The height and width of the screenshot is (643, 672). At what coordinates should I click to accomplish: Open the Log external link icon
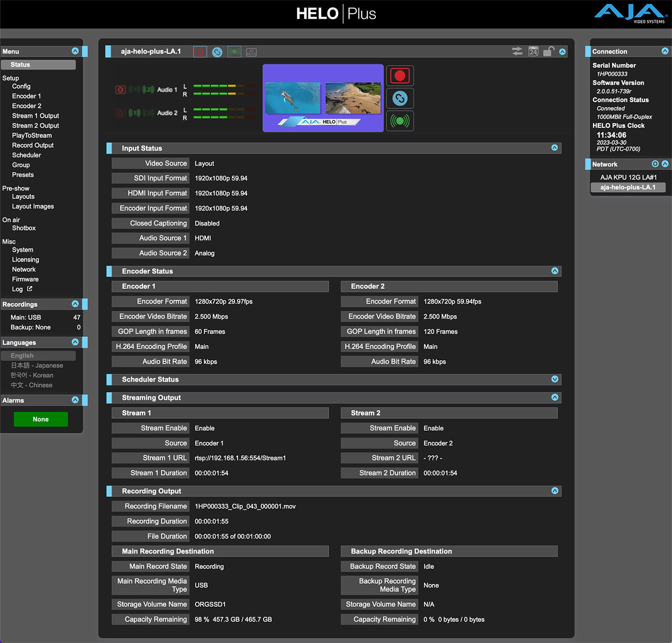point(30,289)
